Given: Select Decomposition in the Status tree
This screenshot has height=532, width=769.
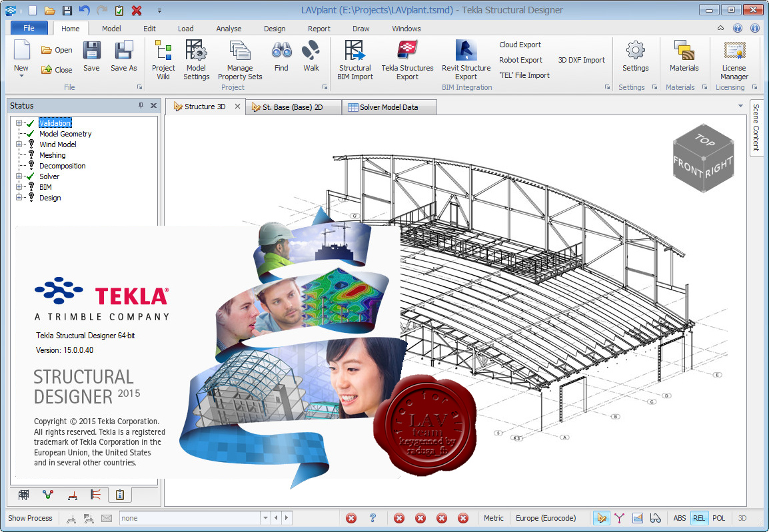Looking at the screenshot, I should pyautogui.click(x=62, y=166).
